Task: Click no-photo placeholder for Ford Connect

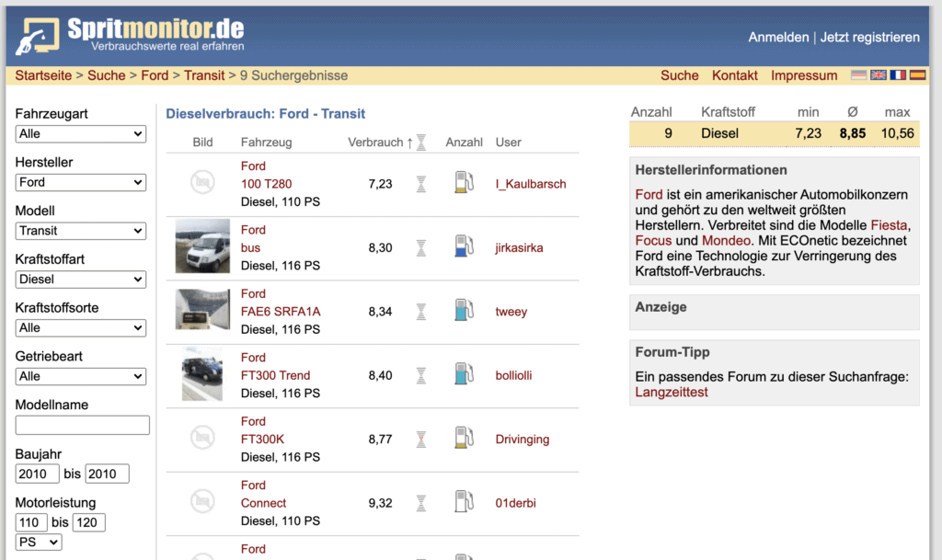Action: pos(202,501)
